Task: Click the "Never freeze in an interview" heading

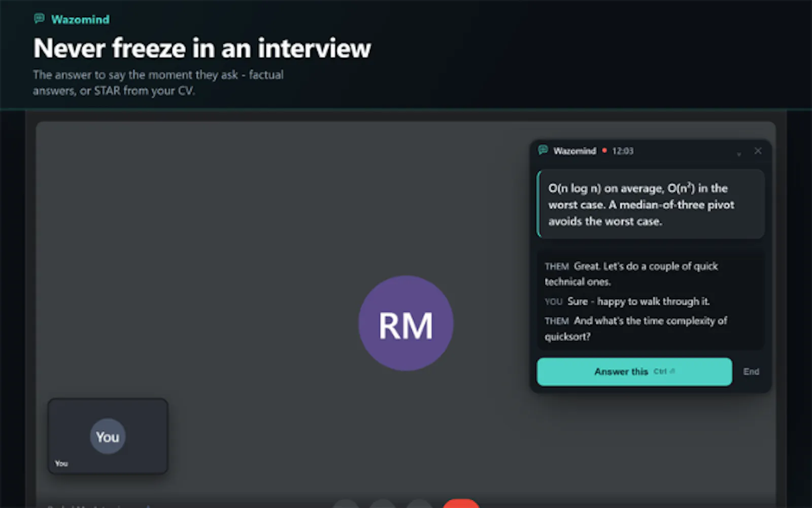Action: pyautogui.click(x=202, y=48)
